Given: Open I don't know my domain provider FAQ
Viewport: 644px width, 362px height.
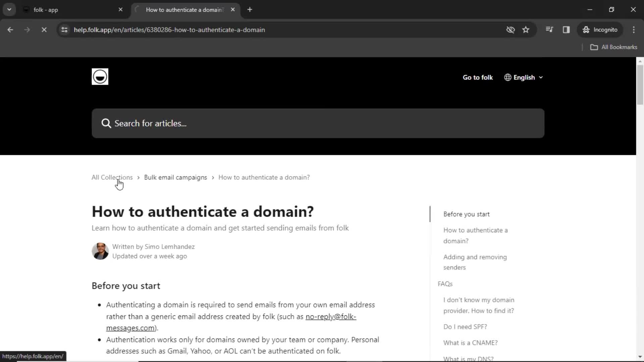Looking at the screenshot, I should [x=479, y=305].
